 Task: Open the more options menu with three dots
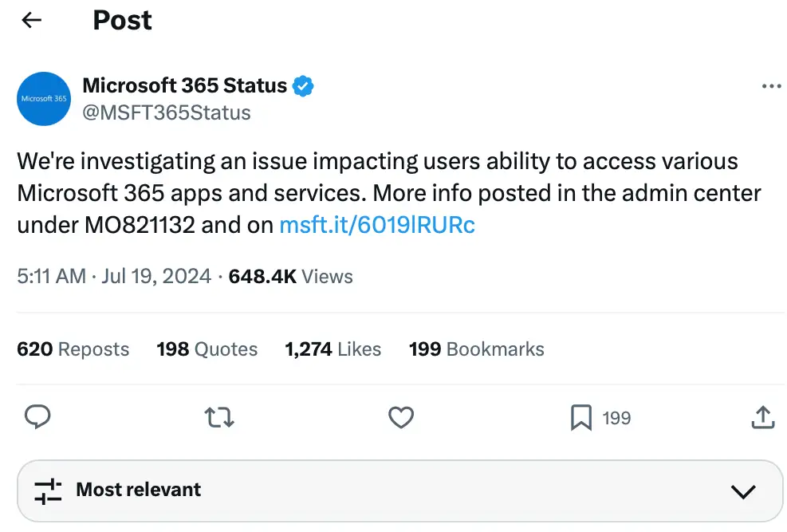click(x=771, y=85)
